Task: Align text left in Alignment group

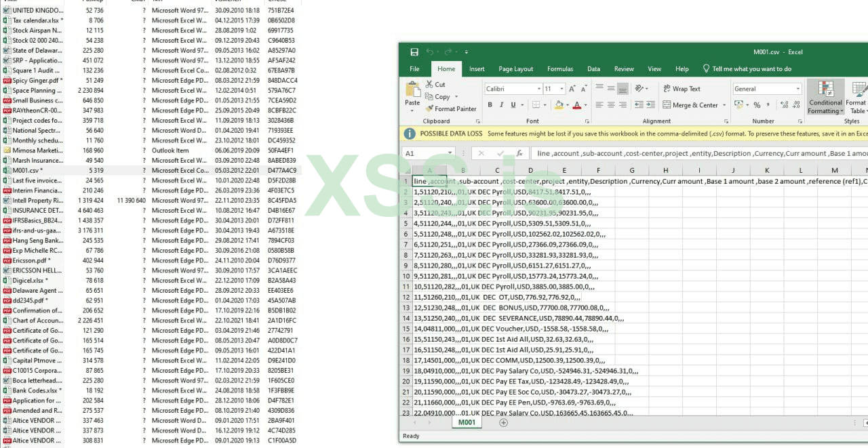Action: pos(600,105)
